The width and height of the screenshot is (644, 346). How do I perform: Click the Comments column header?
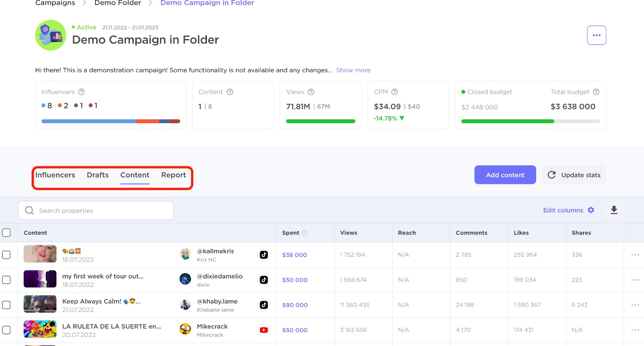tap(471, 233)
